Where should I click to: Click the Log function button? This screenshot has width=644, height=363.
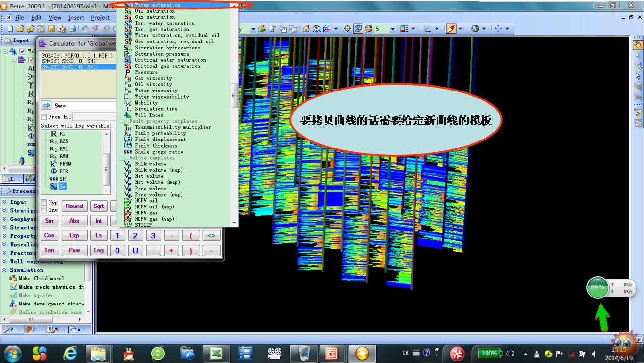pos(99,250)
